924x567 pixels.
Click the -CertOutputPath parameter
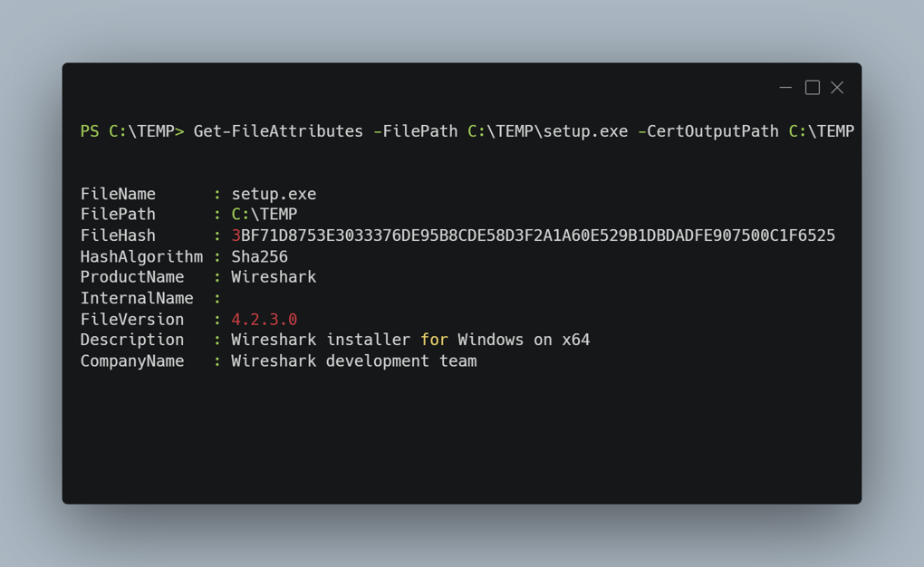707,131
